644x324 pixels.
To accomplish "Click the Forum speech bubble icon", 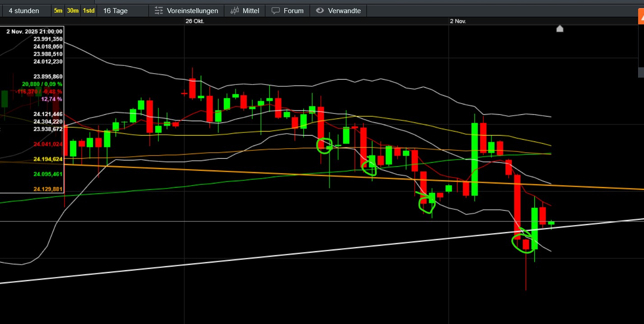I will click(x=275, y=10).
